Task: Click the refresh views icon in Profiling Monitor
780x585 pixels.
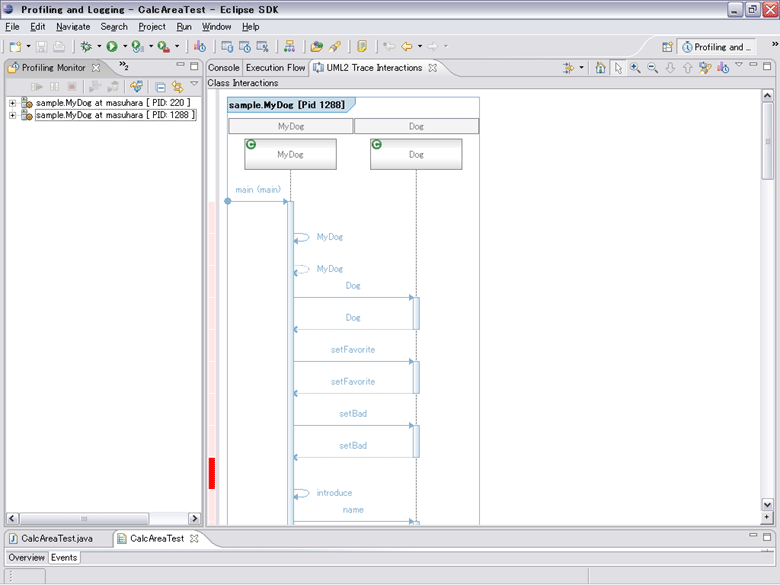Action: 136,87
